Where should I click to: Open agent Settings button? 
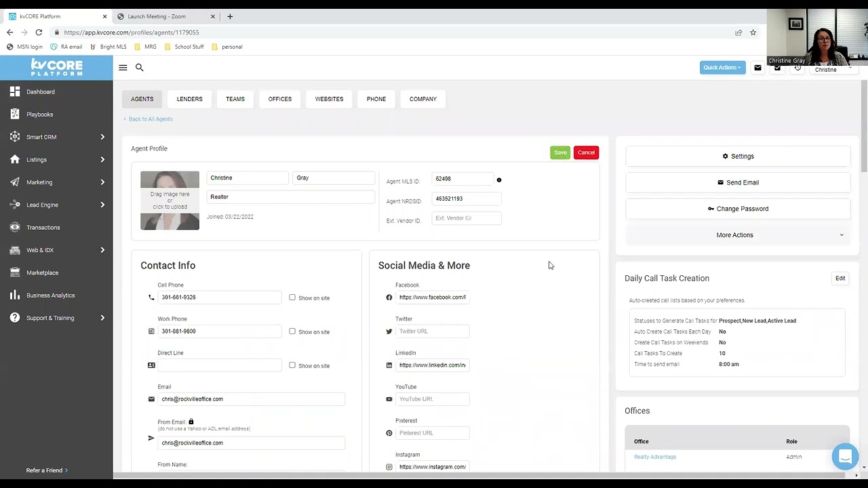point(738,156)
